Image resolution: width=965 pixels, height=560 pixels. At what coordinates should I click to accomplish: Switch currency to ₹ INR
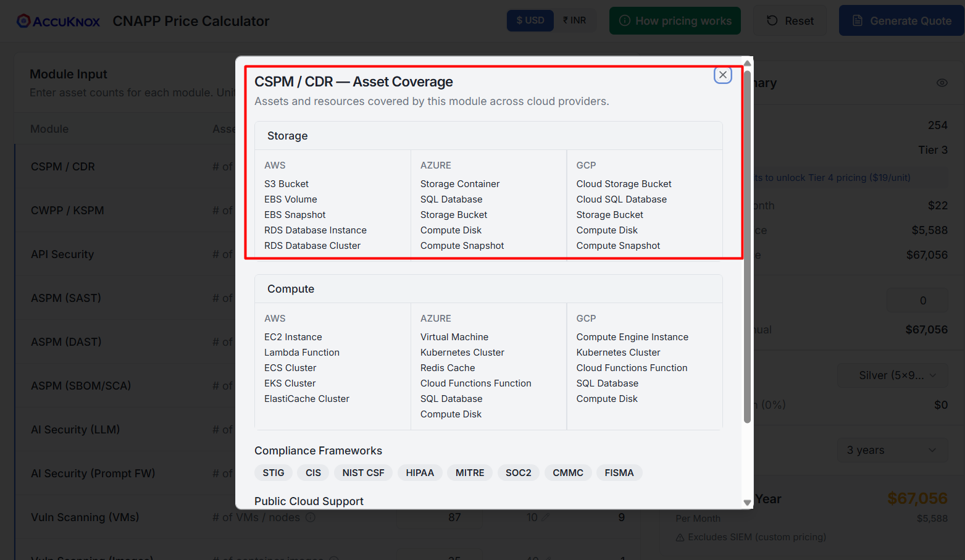pyautogui.click(x=575, y=20)
